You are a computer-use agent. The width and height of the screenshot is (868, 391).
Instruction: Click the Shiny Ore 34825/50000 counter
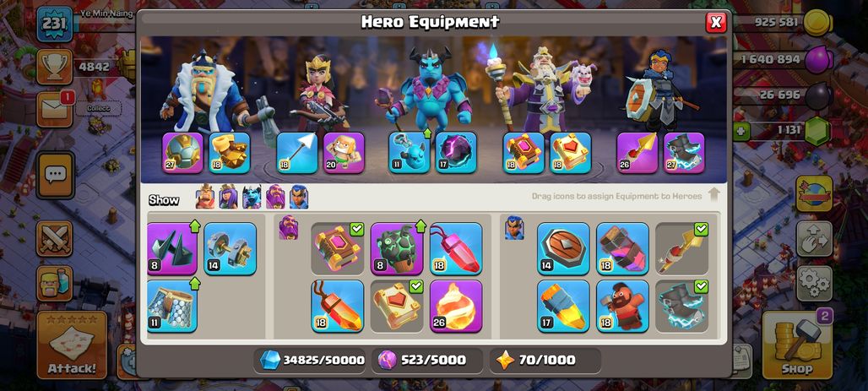pos(312,360)
